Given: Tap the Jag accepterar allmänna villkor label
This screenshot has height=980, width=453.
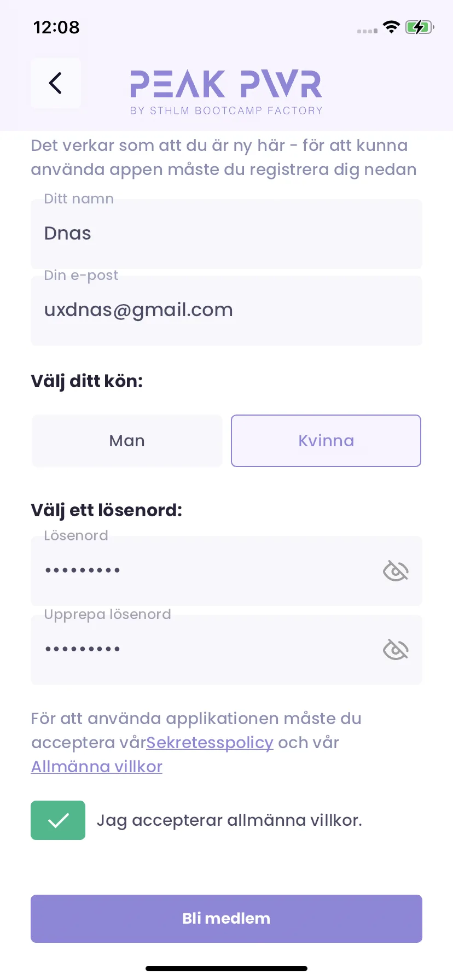Looking at the screenshot, I should click(x=229, y=820).
